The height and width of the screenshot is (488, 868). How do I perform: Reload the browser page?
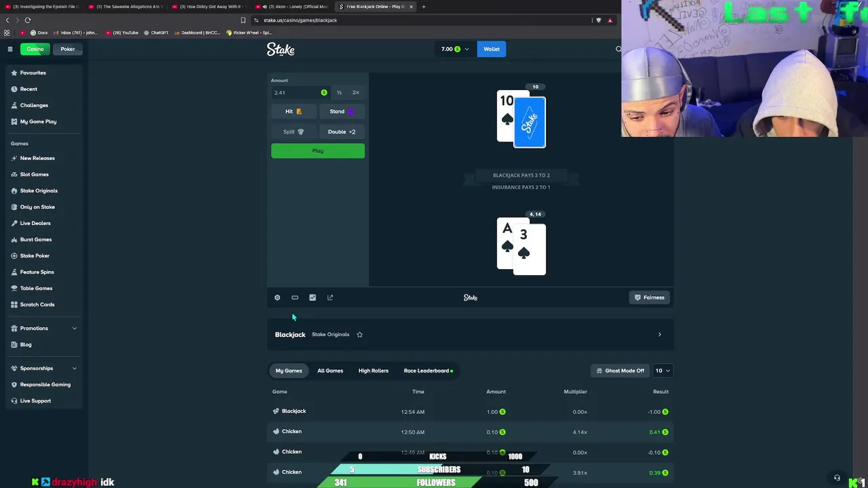tap(28, 20)
